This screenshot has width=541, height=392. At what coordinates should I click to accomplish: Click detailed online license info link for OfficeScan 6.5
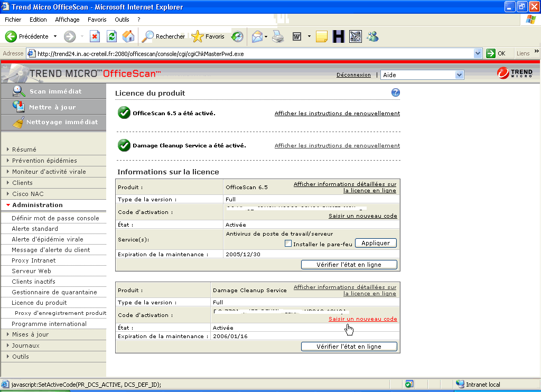pos(345,187)
